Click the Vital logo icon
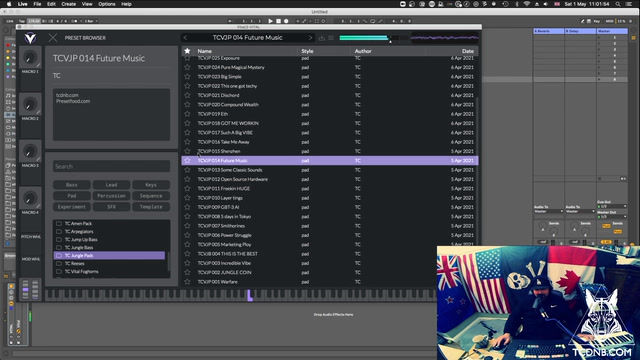 [30, 38]
